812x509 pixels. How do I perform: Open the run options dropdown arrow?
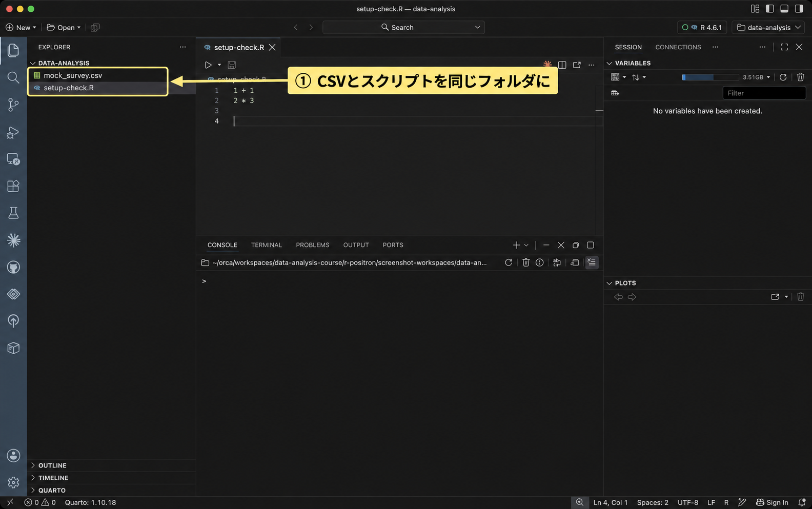click(x=219, y=65)
